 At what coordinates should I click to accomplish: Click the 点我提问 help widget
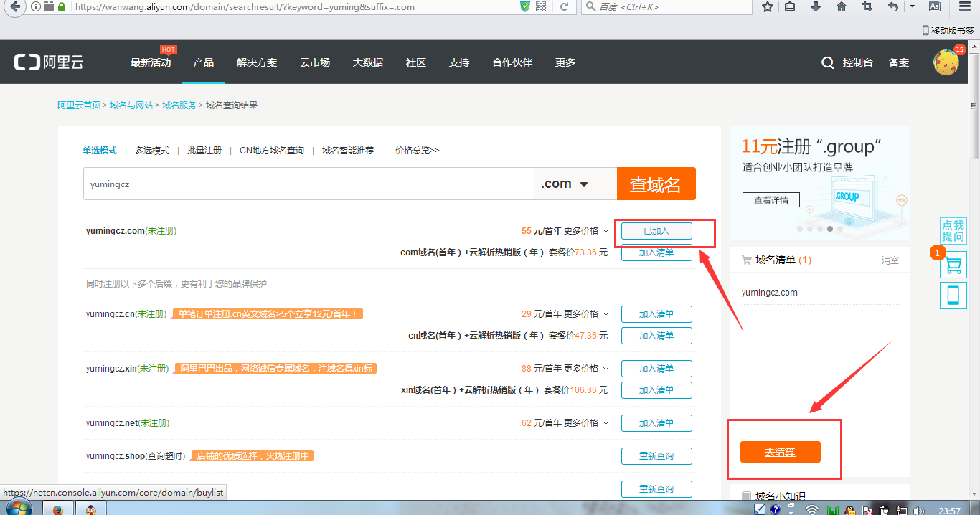tap(953, 231)
